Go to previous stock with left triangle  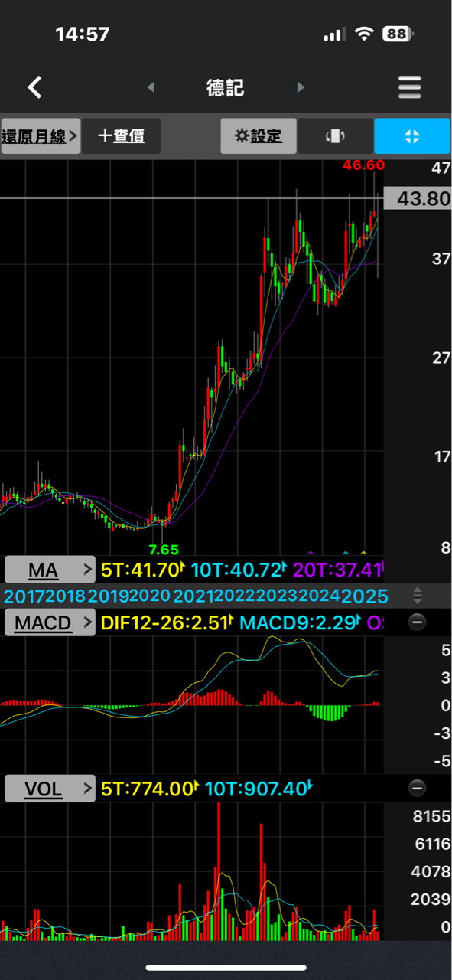[151, 87]
